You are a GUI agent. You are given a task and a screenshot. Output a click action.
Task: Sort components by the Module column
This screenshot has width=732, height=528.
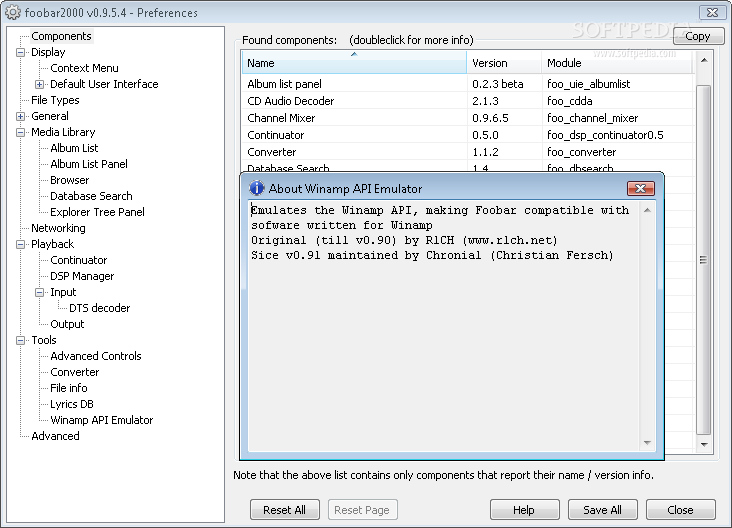pyautogui.click(x=616, y=63)
